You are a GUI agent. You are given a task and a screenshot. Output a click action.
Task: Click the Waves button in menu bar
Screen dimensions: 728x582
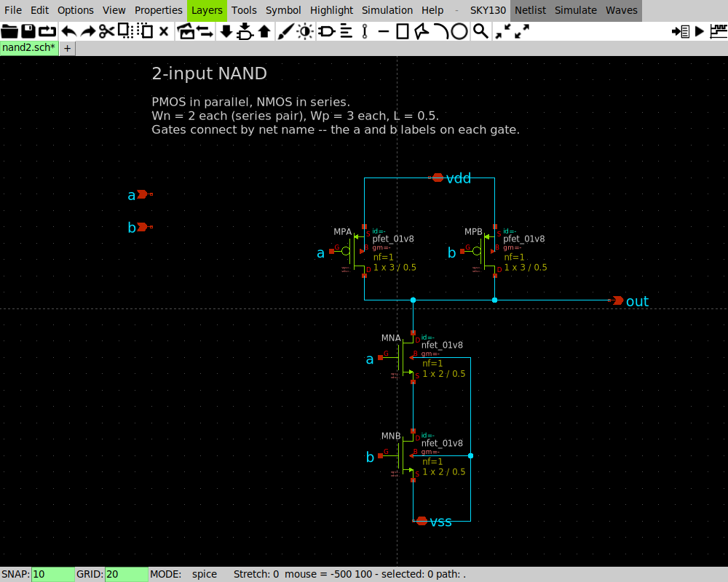pos(621,10)
